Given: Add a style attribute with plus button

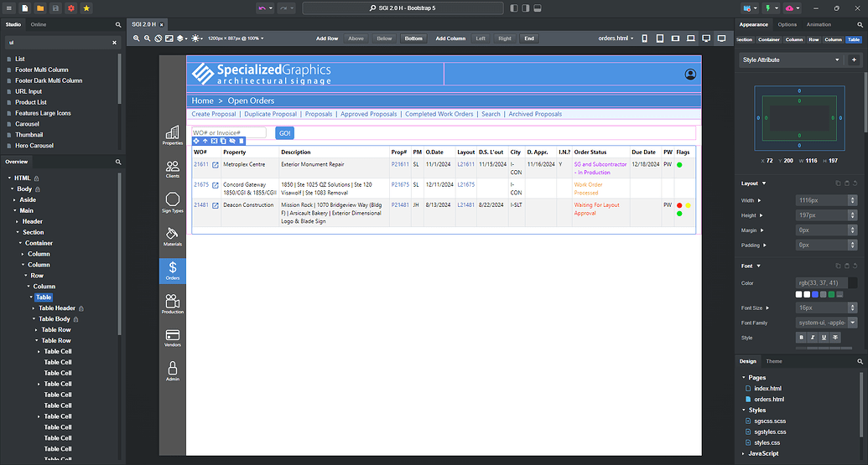Looking at the screenshot, I should pyautogui.click(x=854, y=59).
